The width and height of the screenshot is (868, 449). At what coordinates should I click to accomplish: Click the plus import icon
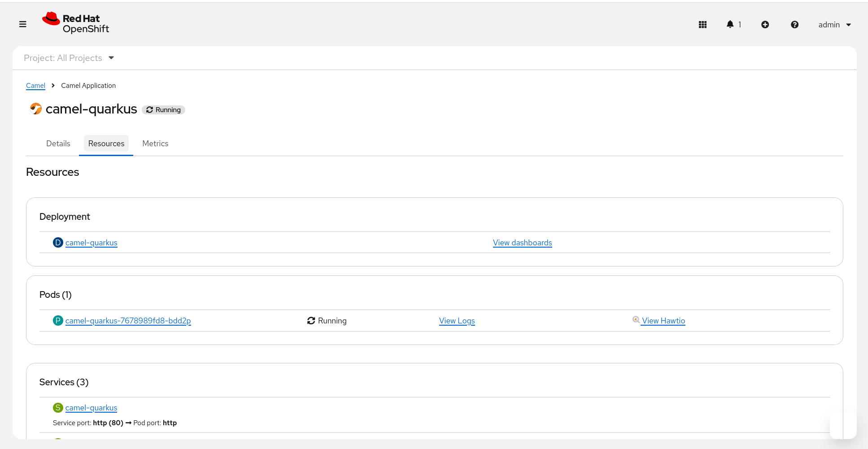click(765, 25)
